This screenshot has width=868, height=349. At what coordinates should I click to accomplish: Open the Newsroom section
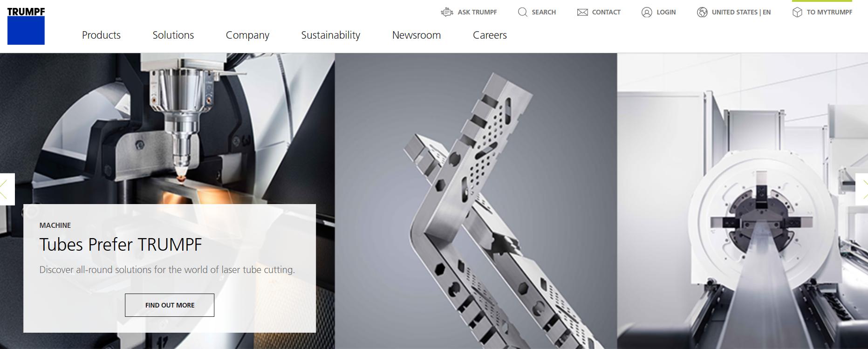[417, 35]
